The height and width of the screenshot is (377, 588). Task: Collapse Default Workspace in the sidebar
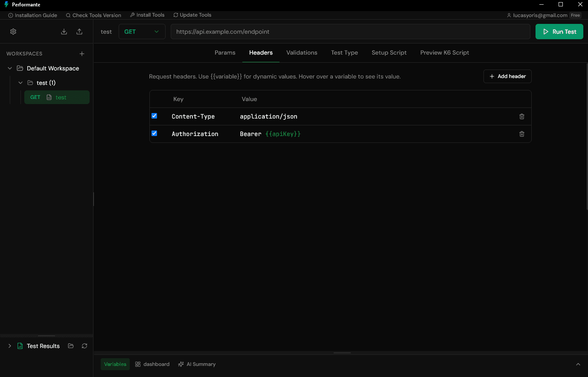click(x=9, y=68)
